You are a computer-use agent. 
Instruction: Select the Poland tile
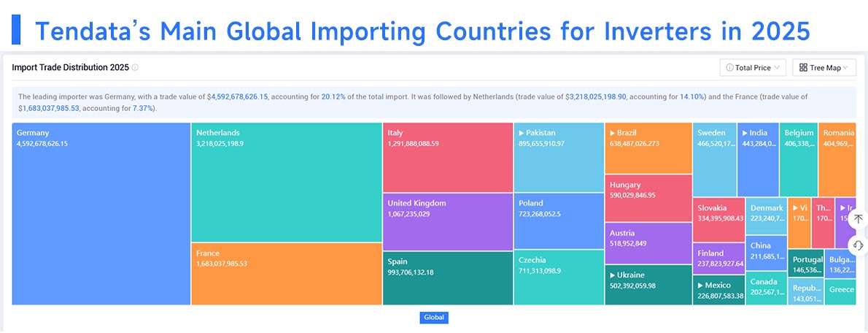pyautogui.click(x=559, y=221)
